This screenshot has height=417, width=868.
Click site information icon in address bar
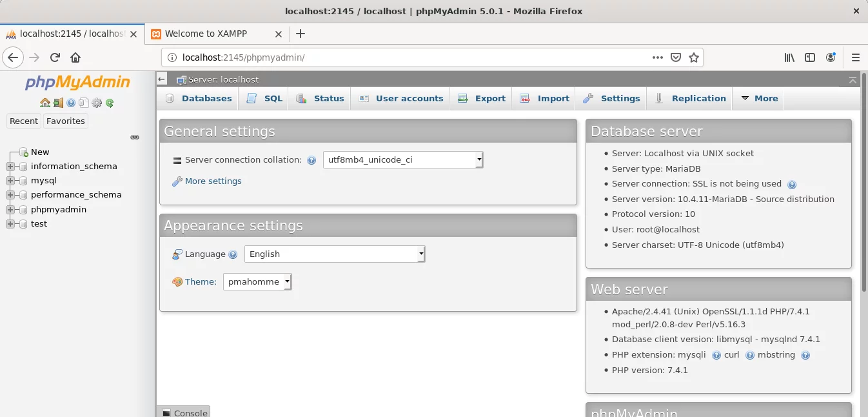pyautogui.click(x=172, y=57)
